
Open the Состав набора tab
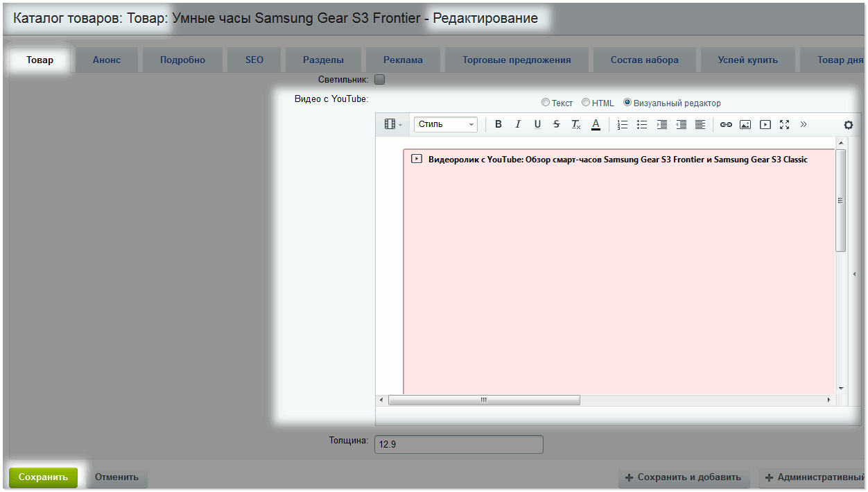tap(645, 60)
